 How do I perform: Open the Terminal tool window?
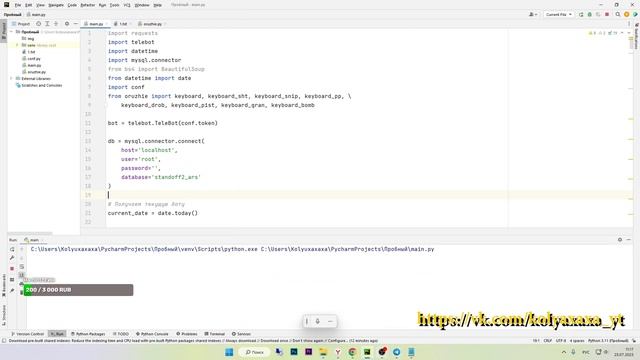click(x=214, y=334)
